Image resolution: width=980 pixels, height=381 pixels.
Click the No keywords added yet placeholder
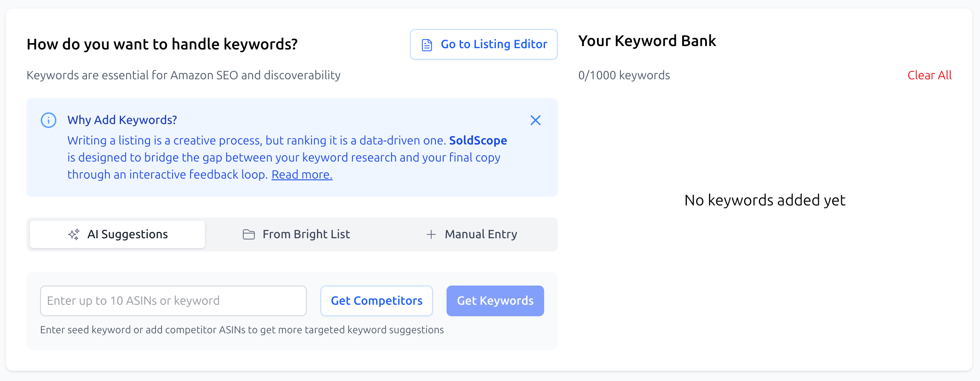[x=765, y=200]
